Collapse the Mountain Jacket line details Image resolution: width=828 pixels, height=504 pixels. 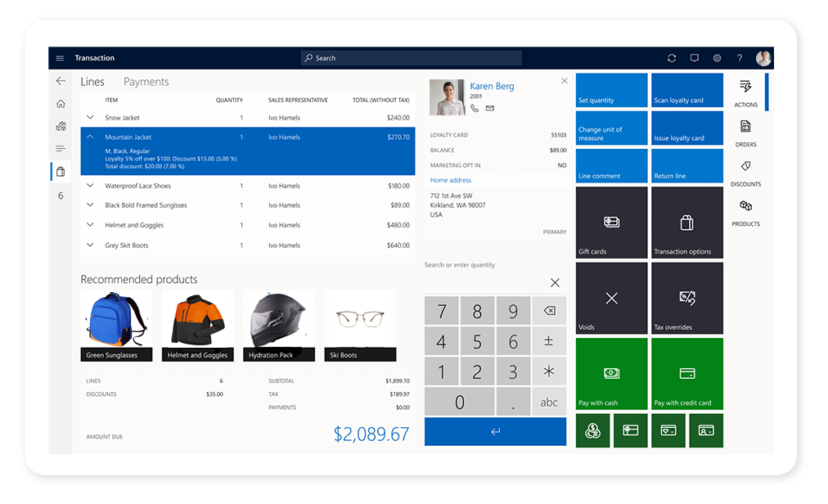90,137
